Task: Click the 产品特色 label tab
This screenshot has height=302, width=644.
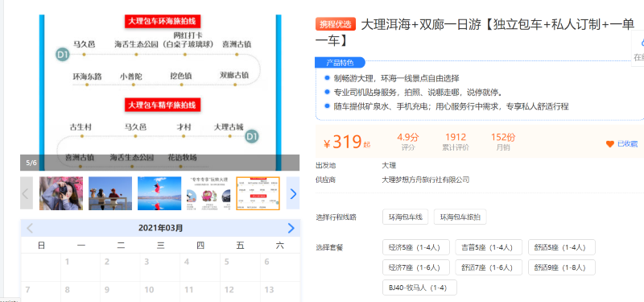Action: 340,63
